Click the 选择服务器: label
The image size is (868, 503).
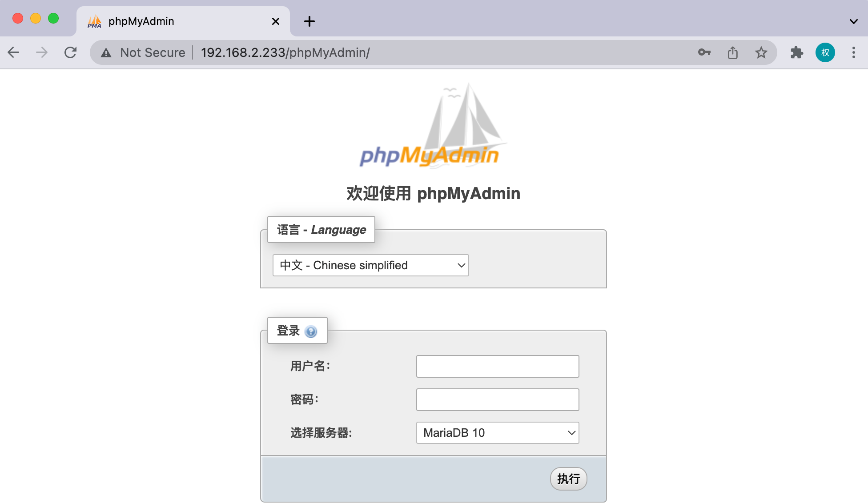click(x=321, y=433)
